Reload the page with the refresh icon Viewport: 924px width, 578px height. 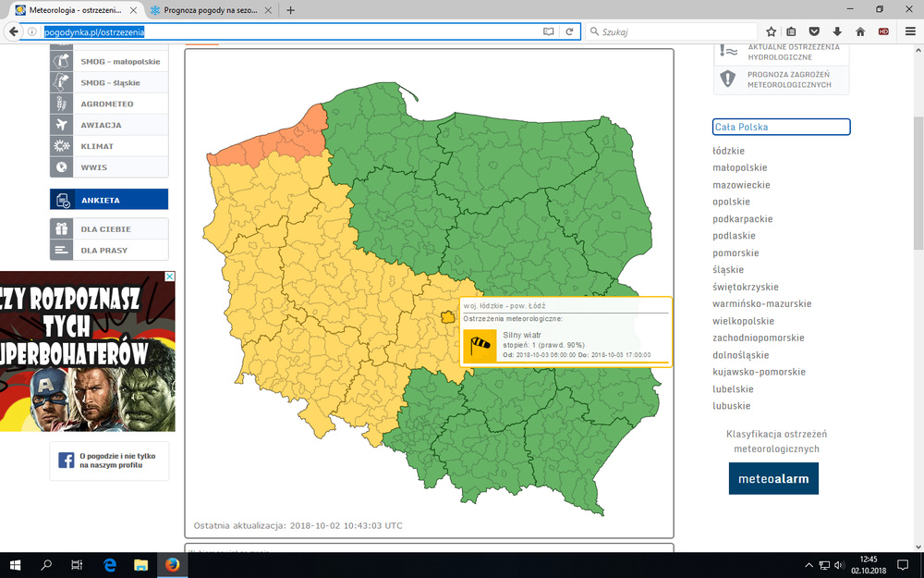[x=569, y=31]
